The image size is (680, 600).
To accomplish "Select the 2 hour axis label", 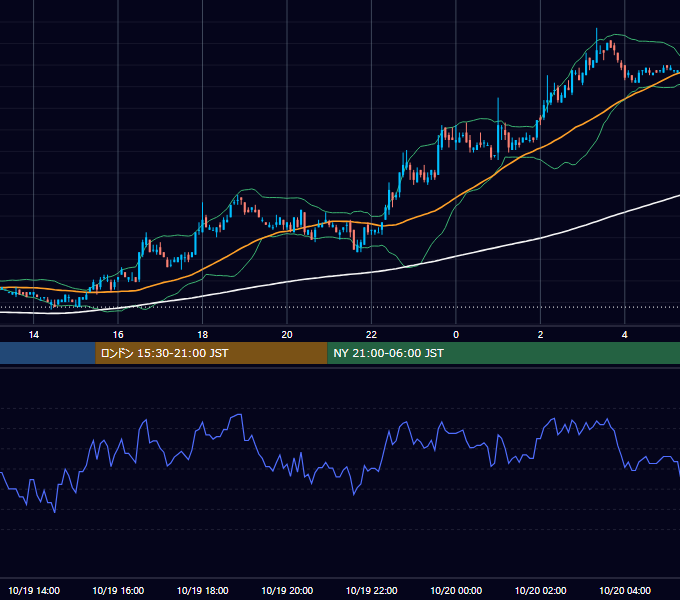I will pos(540,335).
